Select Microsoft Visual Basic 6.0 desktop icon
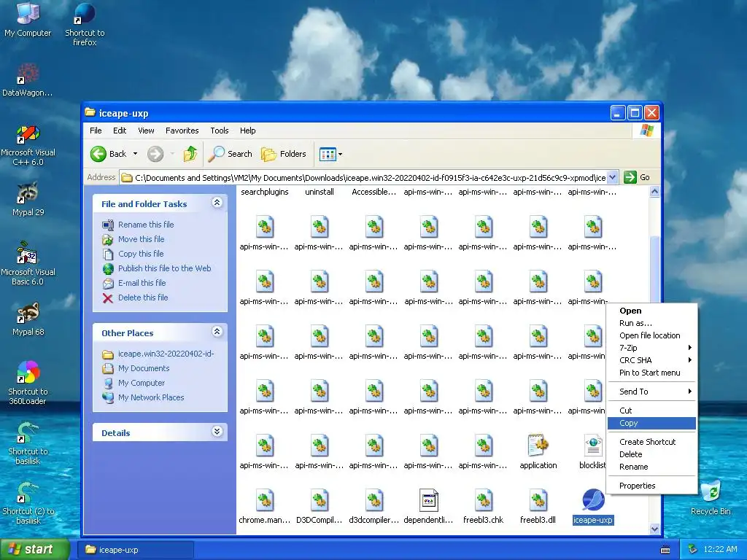747x560 pixels. coord(28,264)
